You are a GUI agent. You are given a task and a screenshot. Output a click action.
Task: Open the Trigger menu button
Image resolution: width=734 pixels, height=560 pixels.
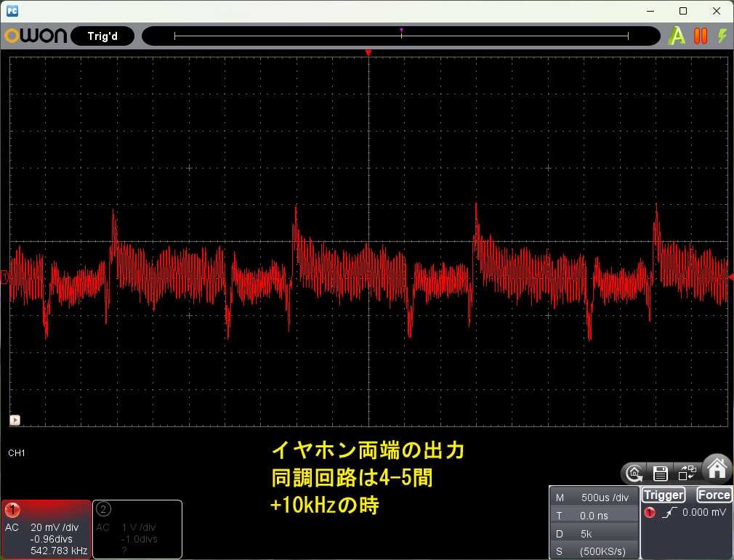[664, 495]
